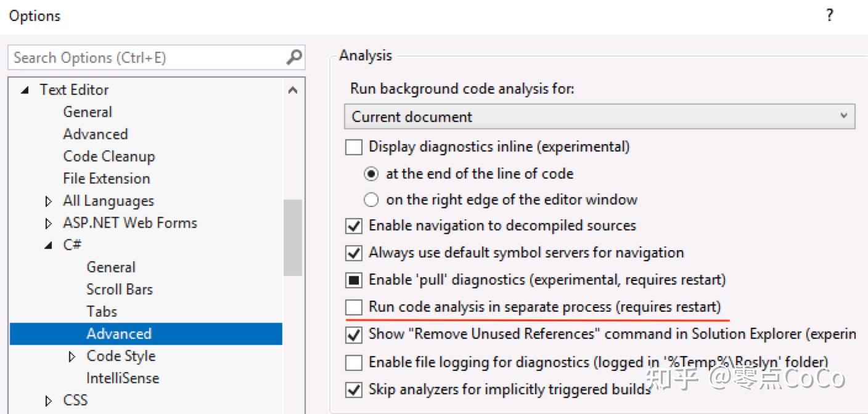
Task: Toggle 'Enable pull diagnostics' checkbox
Action: [x=353, y=280]
